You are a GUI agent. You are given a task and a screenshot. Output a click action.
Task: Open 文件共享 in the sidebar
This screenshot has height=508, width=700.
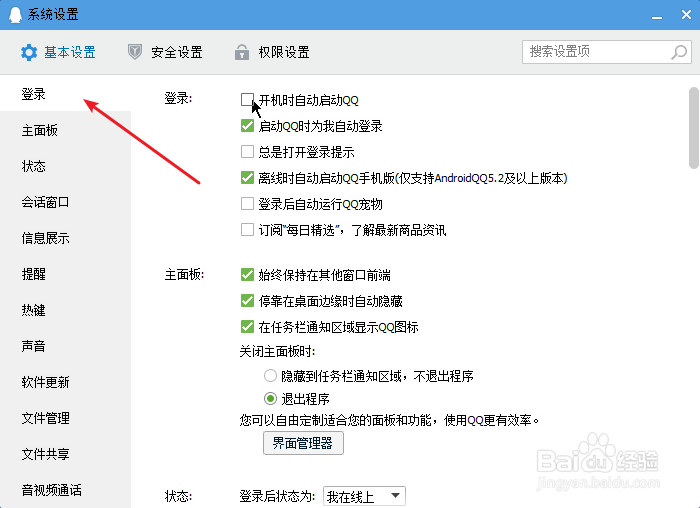tap(65, 454)
